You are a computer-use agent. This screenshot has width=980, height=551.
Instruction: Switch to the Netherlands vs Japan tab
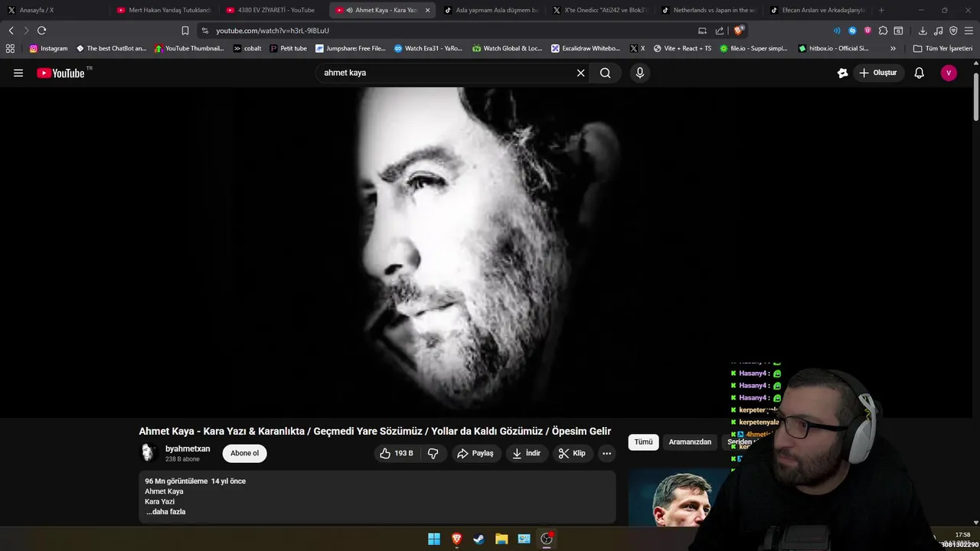click(x=708, y=10)
